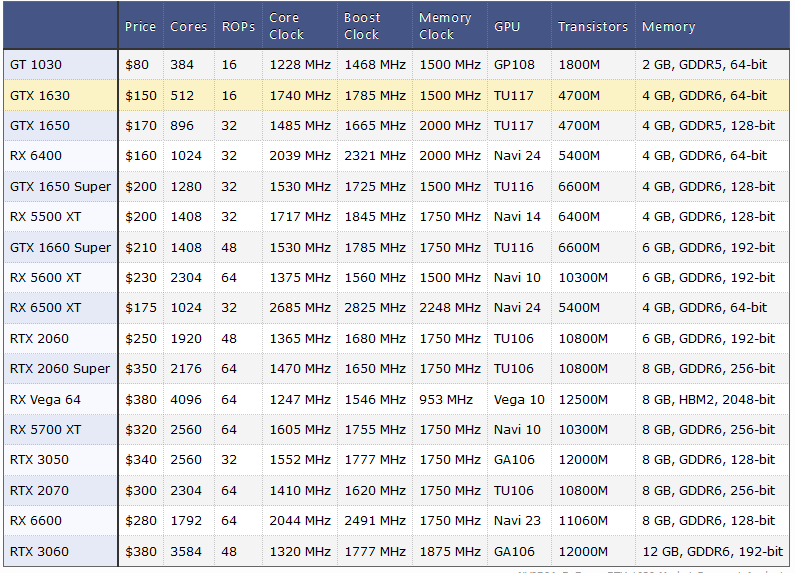
Task: Click the Transistors column header
Action: pos(593,27)
